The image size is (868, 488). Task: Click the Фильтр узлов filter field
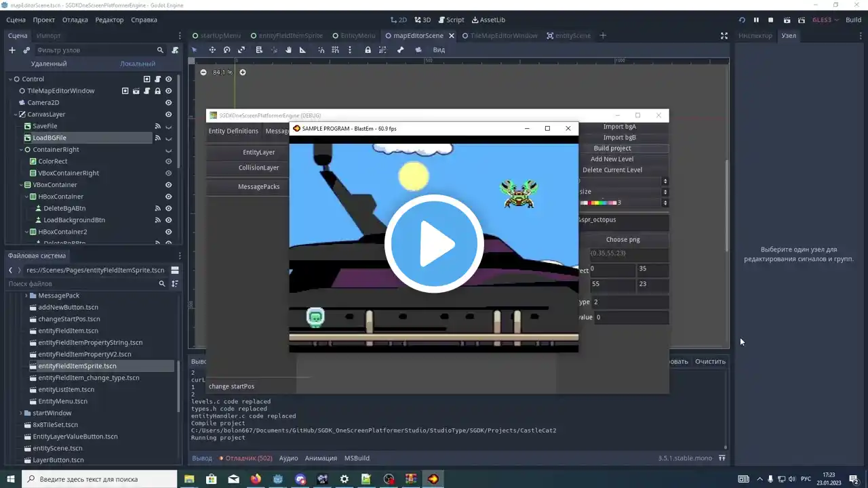point(100,50)
